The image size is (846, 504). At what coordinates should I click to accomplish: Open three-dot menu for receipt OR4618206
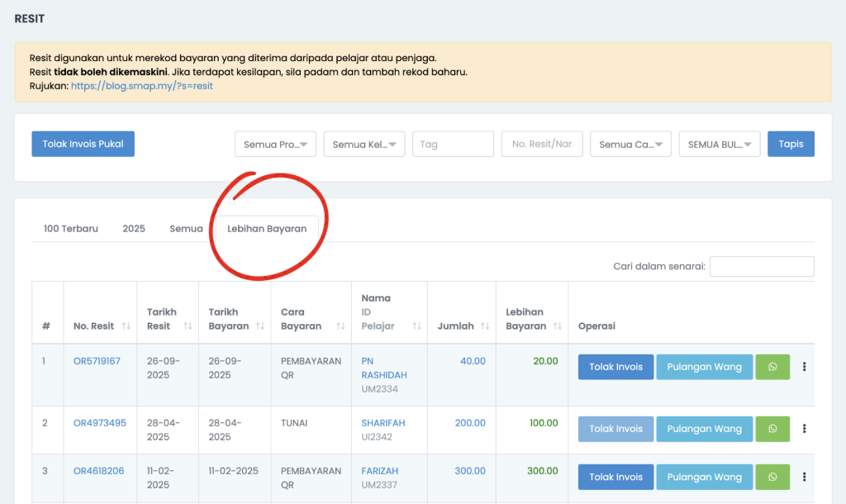(804, 477)
